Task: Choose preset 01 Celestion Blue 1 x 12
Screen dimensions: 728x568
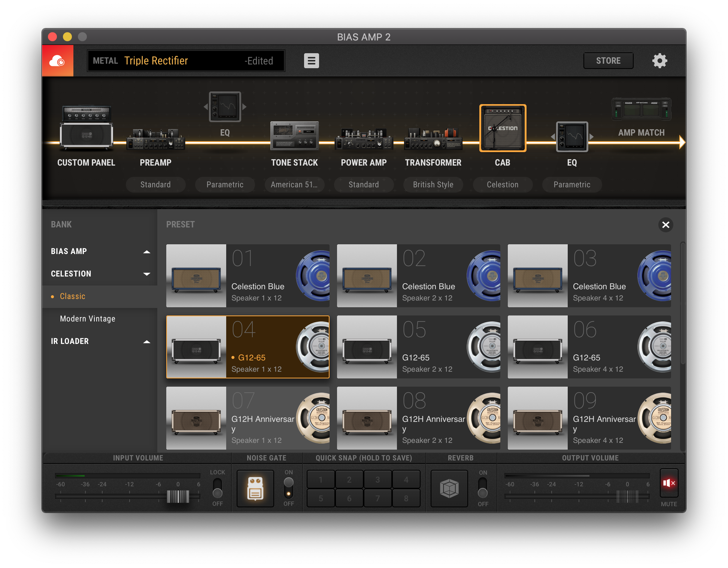Action: (x=248, y=276)
